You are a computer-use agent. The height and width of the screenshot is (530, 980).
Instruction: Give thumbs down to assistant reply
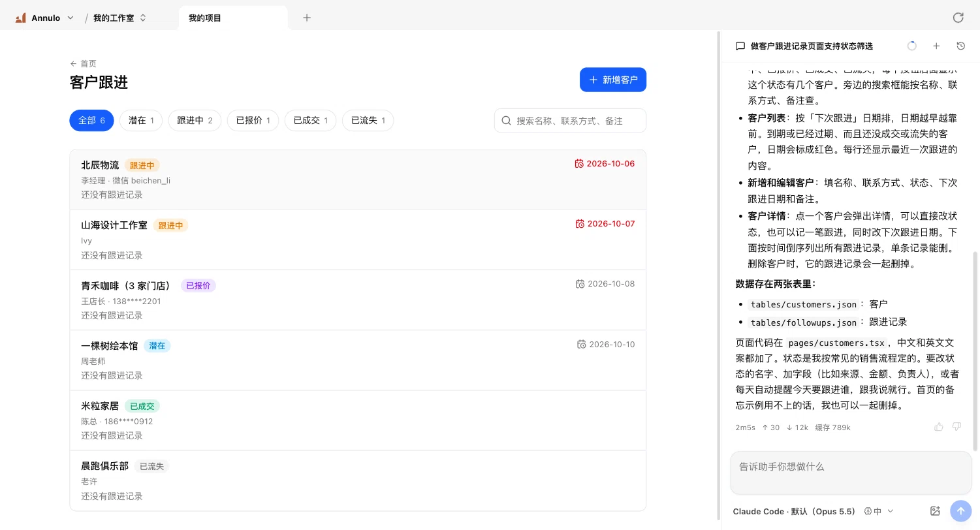pyautogui.click(x=956, y=427)
